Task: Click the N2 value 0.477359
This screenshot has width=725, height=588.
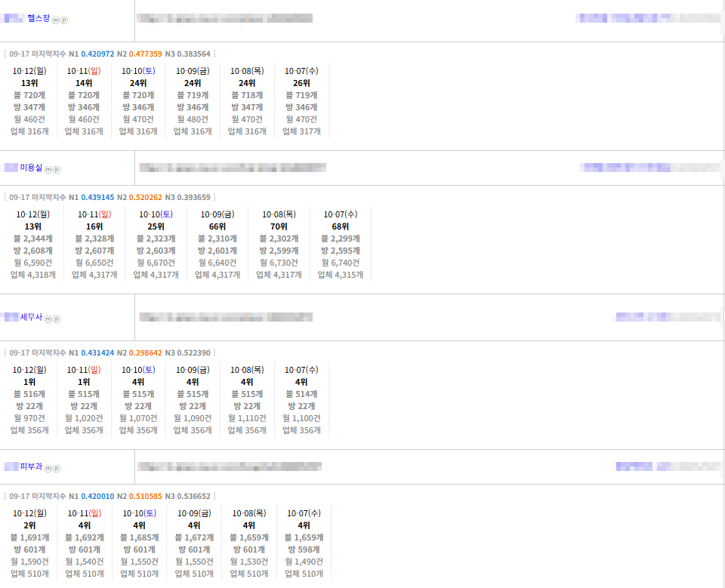Action: [x=146, y=54]
